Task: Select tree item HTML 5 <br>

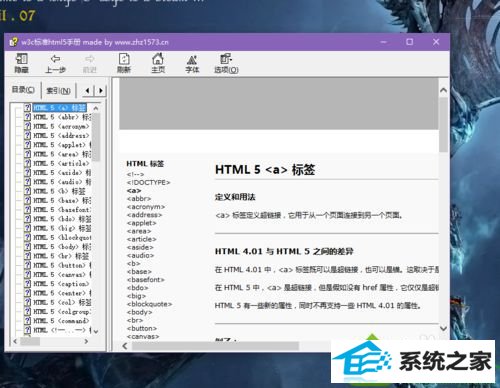Action: coord(61,256)
